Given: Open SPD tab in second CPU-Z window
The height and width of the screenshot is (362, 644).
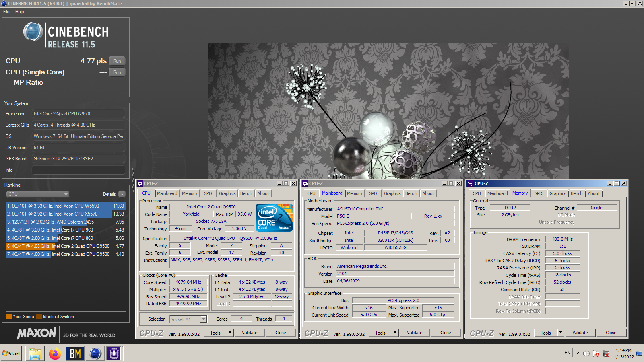Looking at the screenshot, I should [373, 193].
